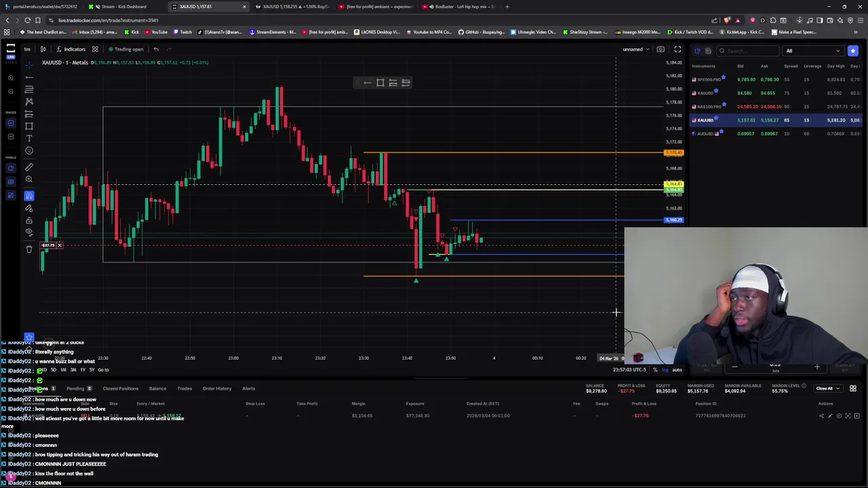Delete drawings with the trash icon

[29, 249]
